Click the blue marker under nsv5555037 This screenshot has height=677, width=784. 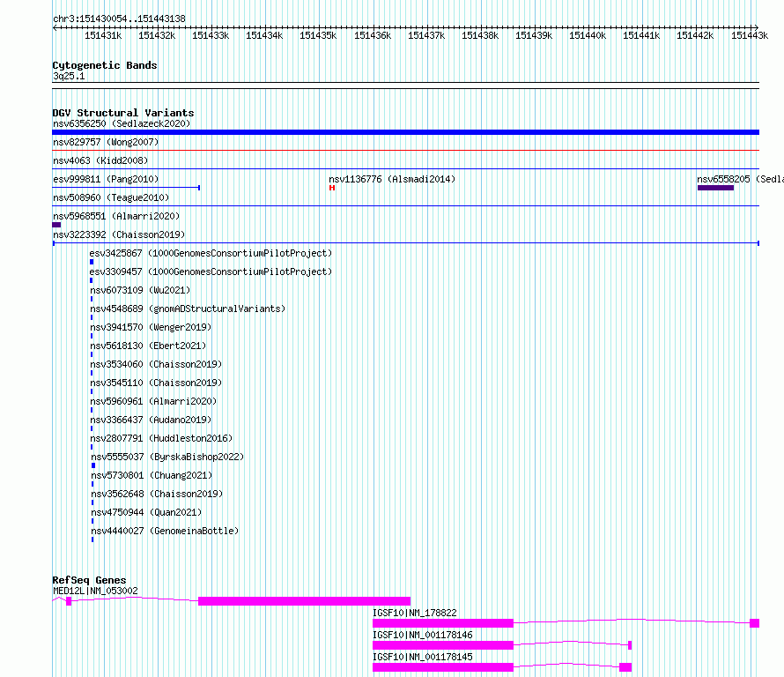point(93,465)
